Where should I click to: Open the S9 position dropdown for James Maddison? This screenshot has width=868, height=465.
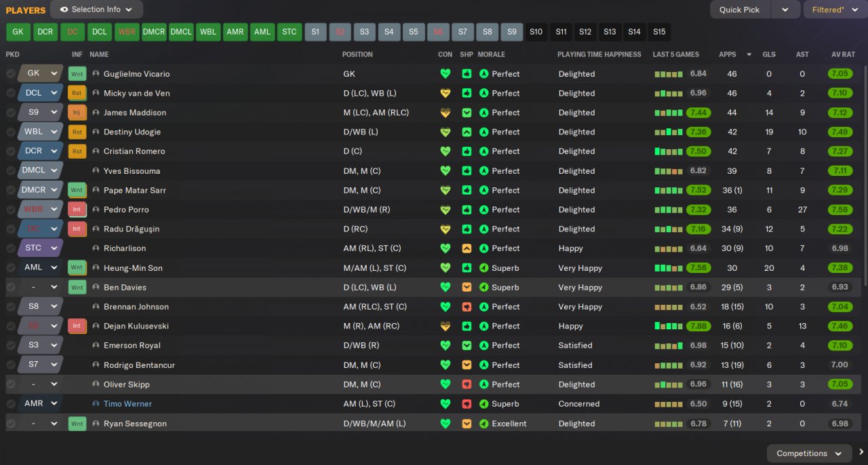(x=40, y=112)
